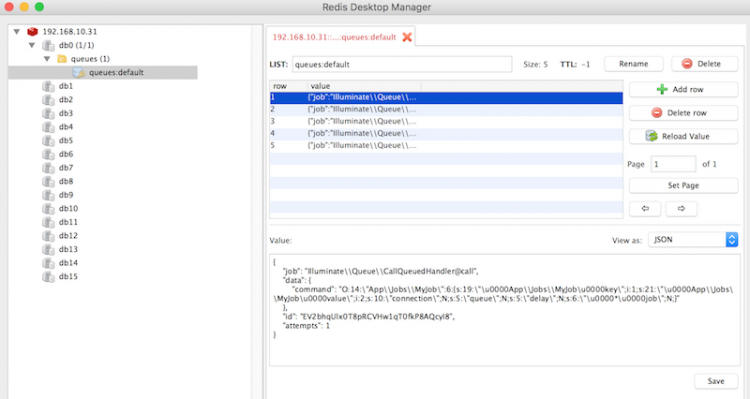750x399 pixels.
Task: Click the Rename button
Action: pos(634,64)
